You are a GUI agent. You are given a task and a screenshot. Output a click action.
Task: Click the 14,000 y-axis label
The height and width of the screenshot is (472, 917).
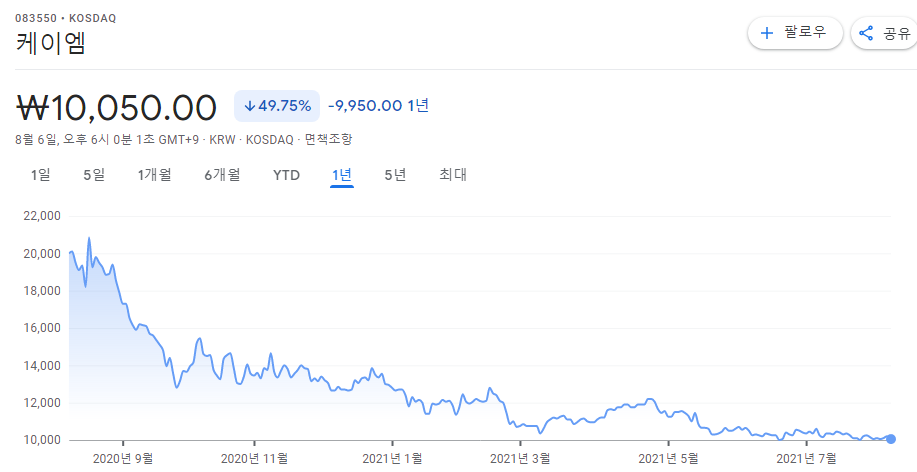42,366
